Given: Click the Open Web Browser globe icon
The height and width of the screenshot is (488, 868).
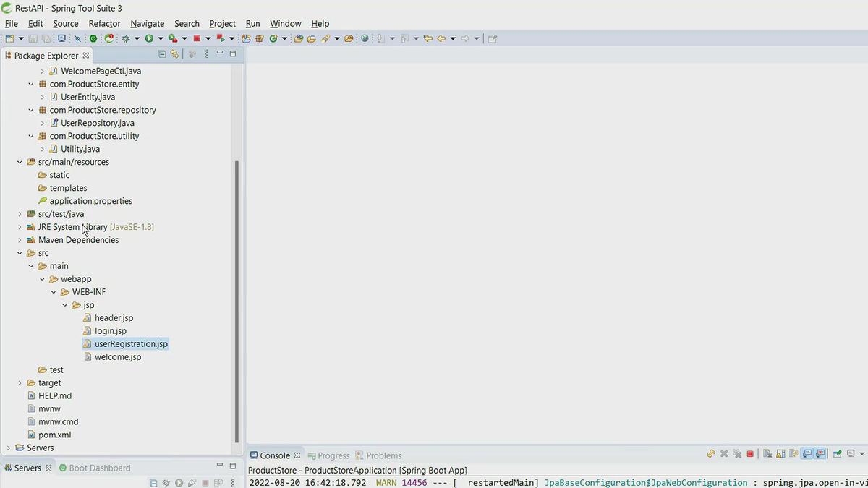Looking at the screenshot, I should click(x=365, y=38).
